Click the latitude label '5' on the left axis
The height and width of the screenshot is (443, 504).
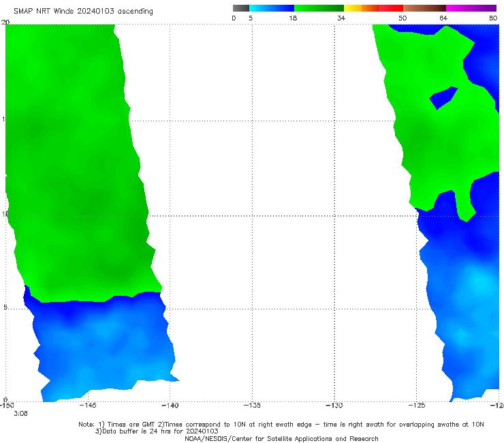point(5,307)
